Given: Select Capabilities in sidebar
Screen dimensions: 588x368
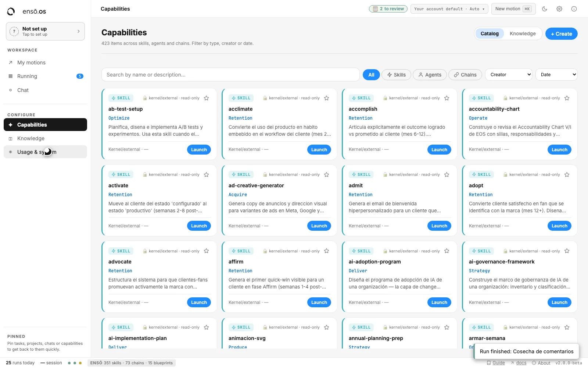Looking at the screenshot, I should [45, 125].
